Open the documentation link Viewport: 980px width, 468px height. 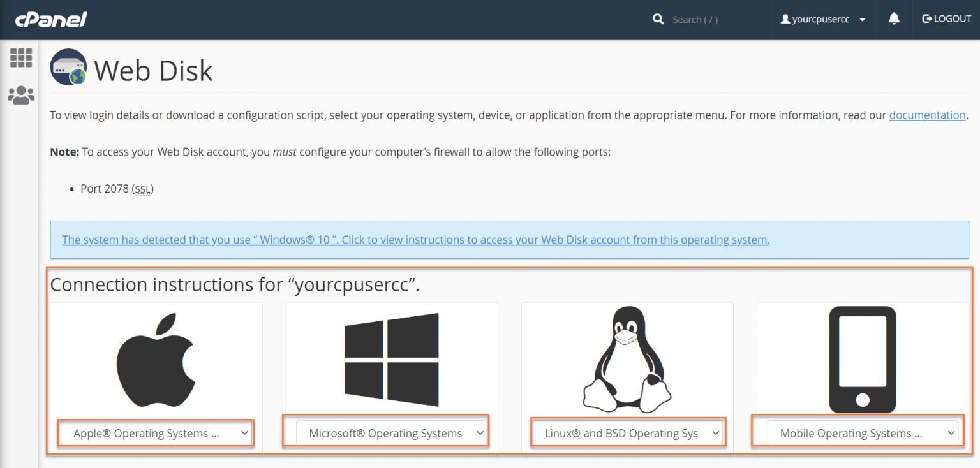(927, 115)
